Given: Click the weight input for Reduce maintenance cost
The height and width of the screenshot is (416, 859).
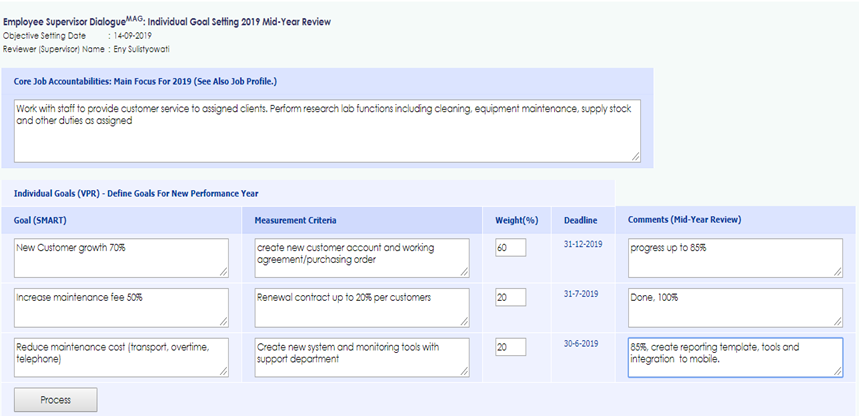Looking at the screenshot, I should click(510, 347).
